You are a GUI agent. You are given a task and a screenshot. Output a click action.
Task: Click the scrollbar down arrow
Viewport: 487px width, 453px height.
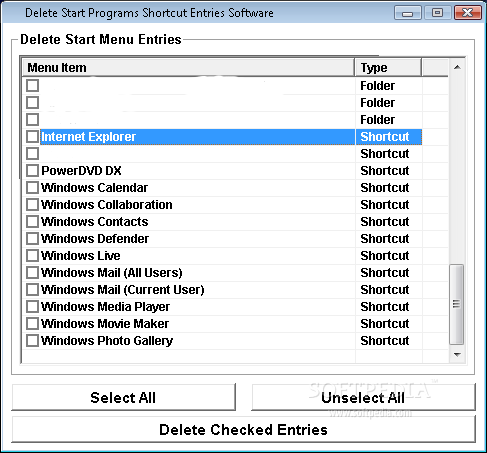[x=457, y=354]
